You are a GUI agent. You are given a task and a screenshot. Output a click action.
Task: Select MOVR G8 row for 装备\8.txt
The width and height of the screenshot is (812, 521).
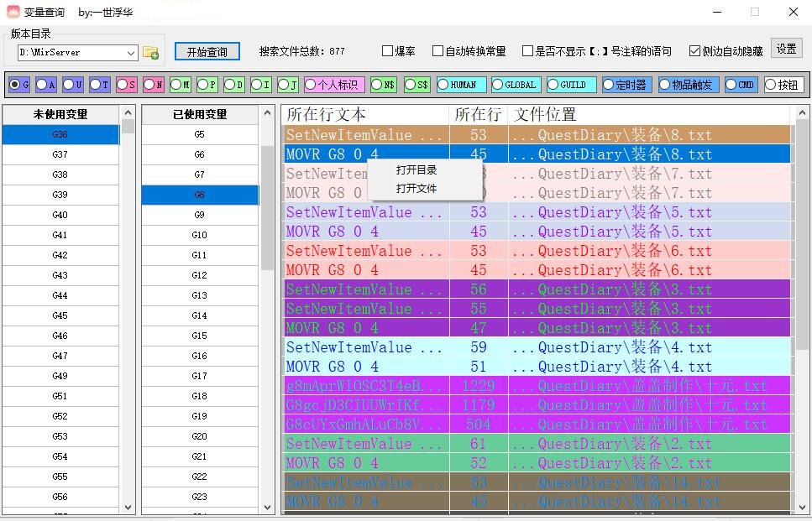tap(537, 154)
